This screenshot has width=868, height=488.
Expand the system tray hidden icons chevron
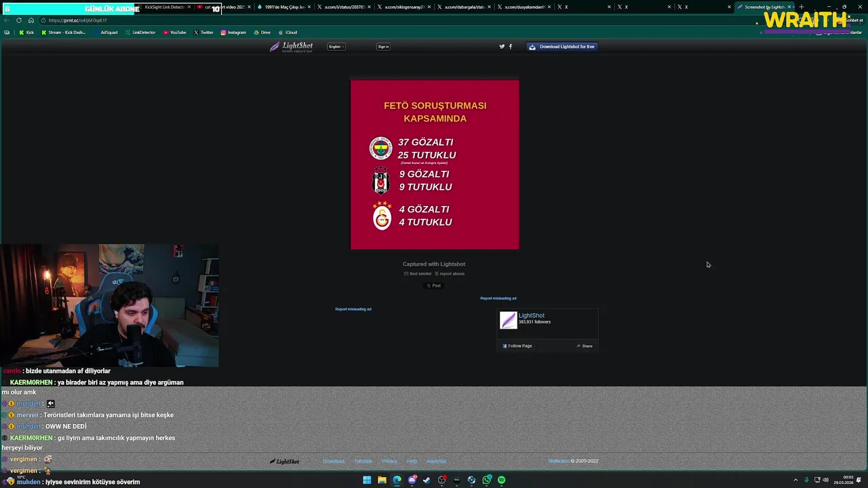tap(795, 480)
